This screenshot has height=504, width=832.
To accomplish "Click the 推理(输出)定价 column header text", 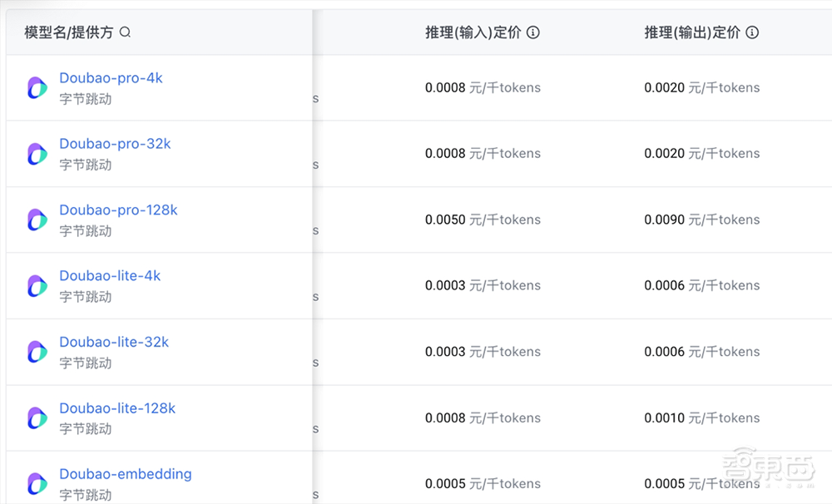I will (691, 32).
